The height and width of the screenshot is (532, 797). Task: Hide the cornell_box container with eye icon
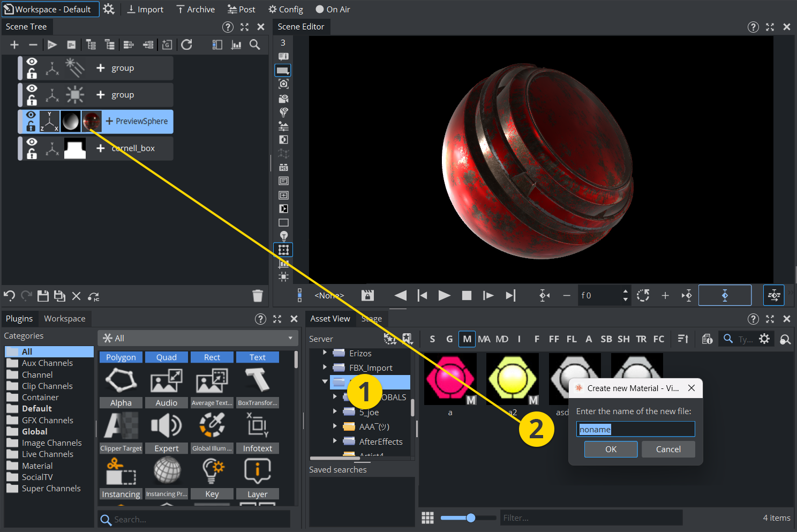click(32, 142)
